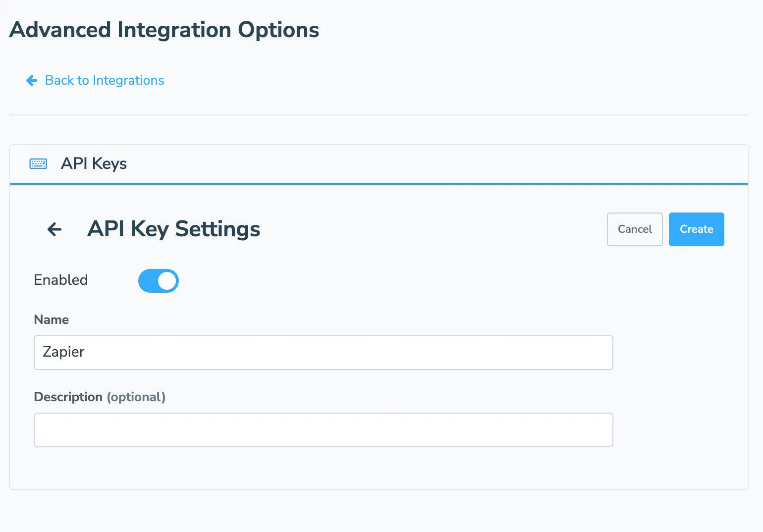This screenshot has height=532, width=763.
Task: Toggle the API key Enabled switch off
Action: click(159, 280)
